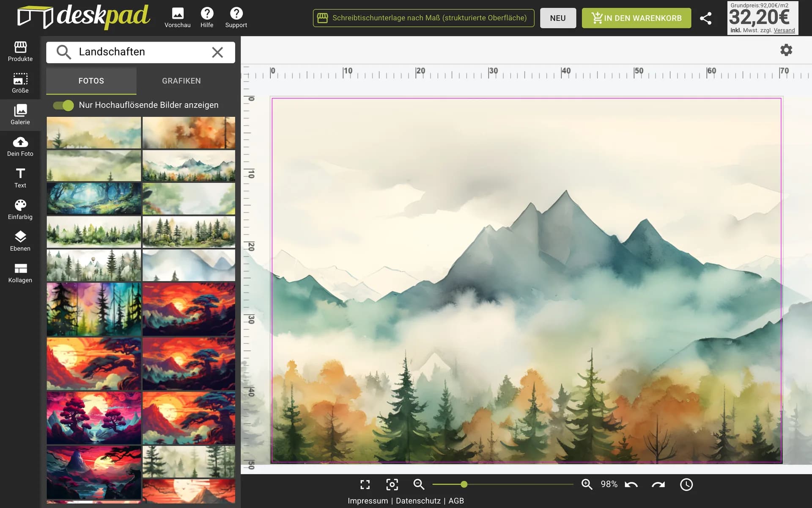Image resolution: width=812 pixels, height=508 pixels.
Task: Open the Support question mark icon
Action: point(236,18)
